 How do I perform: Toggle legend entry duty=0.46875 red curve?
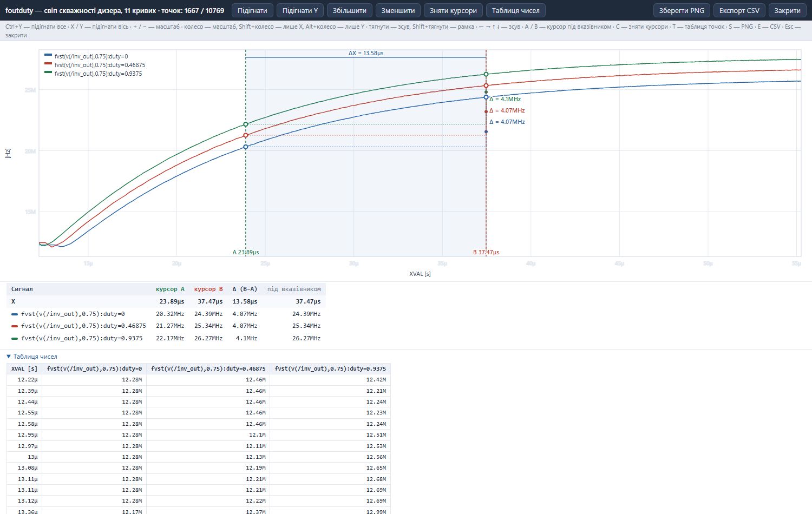95,65
